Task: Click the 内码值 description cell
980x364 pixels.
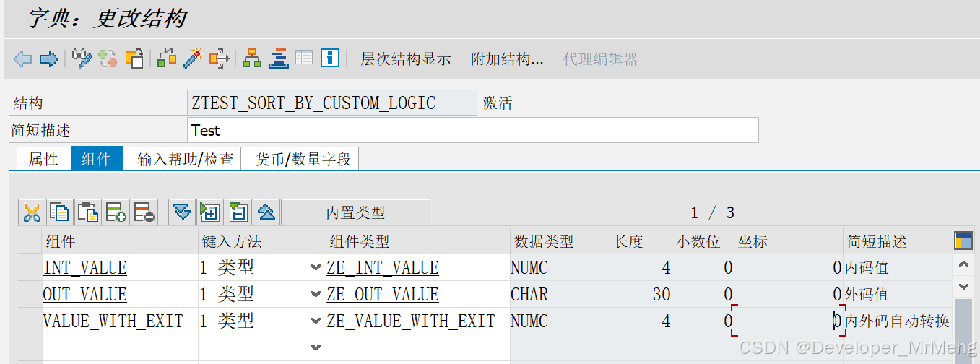Action: pos(898,268)
